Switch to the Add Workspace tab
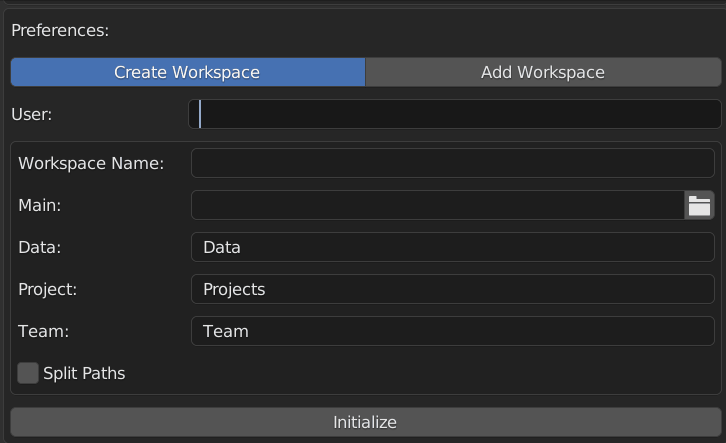This screenshot has height=443, width=726. [543, 72]
